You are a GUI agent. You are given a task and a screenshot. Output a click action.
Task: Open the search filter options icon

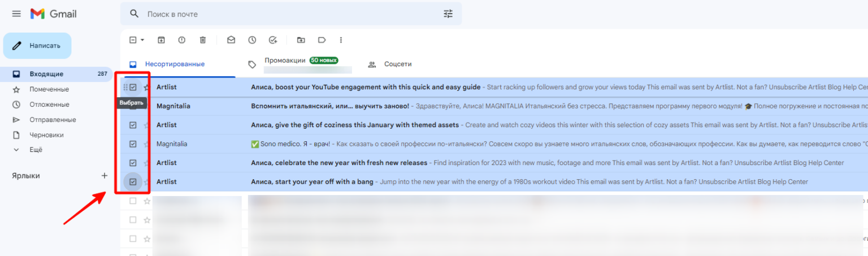coord(448,14)
